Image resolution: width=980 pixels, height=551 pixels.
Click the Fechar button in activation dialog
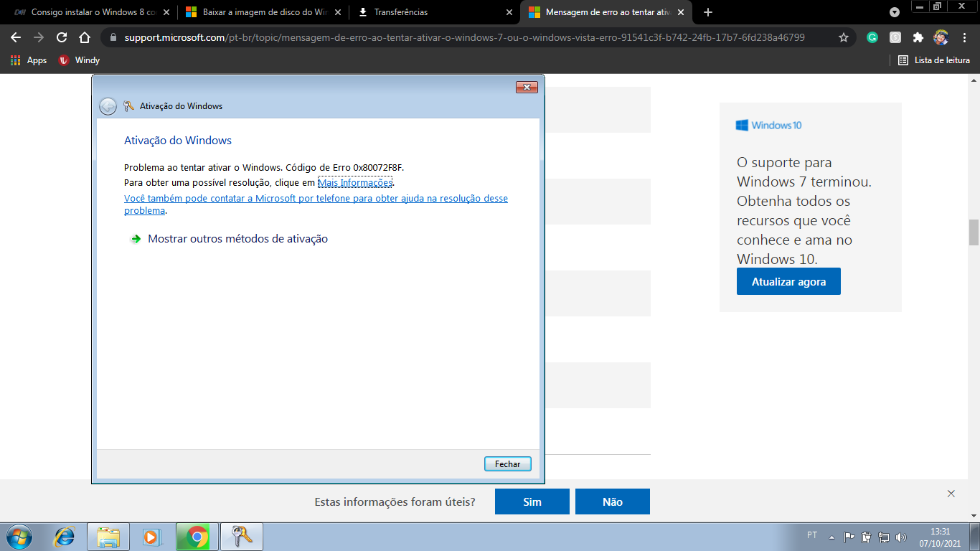tap(508, 464)
